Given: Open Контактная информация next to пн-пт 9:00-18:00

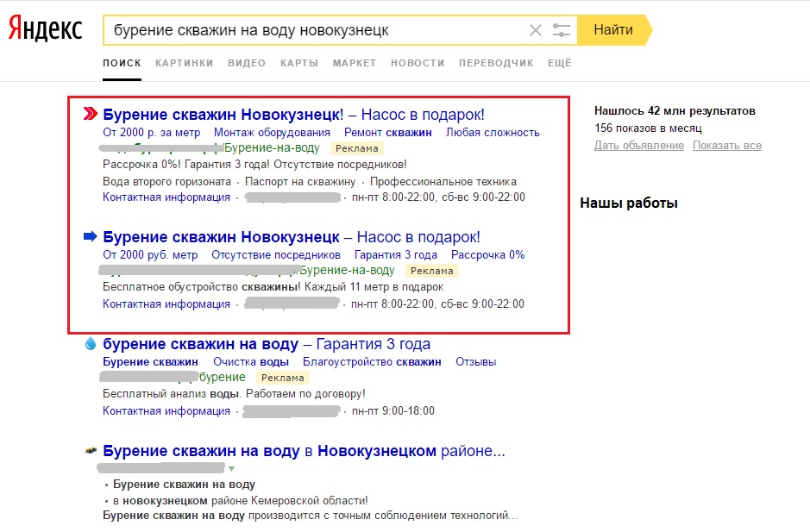Looking at the screenshot, I should [x=166, y=411].
